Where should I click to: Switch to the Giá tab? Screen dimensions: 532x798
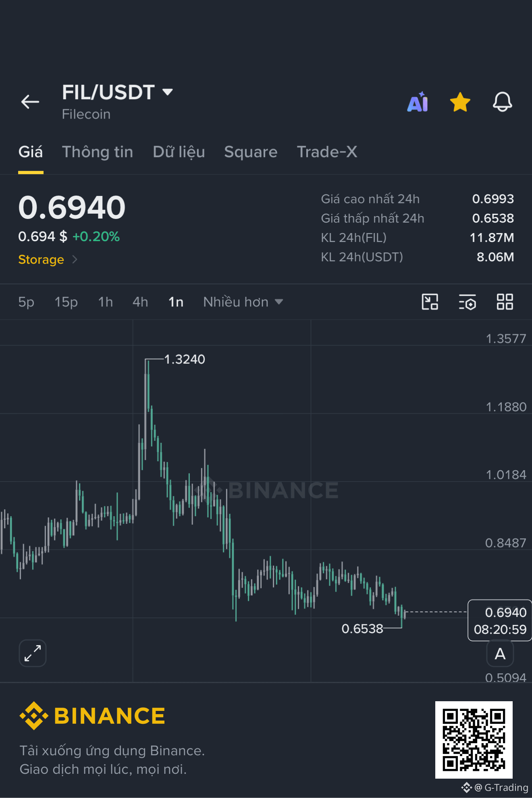click(31, 152)
